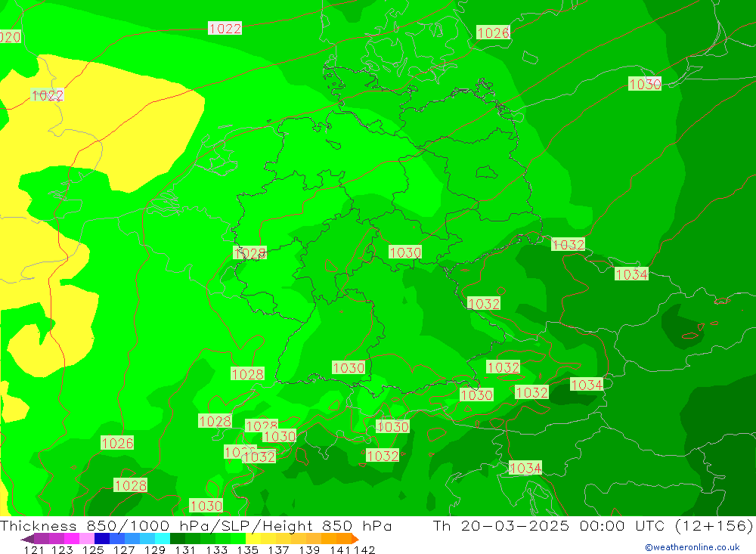Click the purple arrow at legend's start
Screen dimensions: 756x554
click(27, 539)
